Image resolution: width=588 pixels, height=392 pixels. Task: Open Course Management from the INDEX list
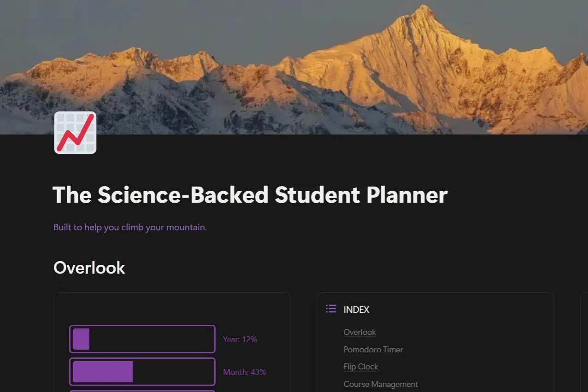point(381,384)
